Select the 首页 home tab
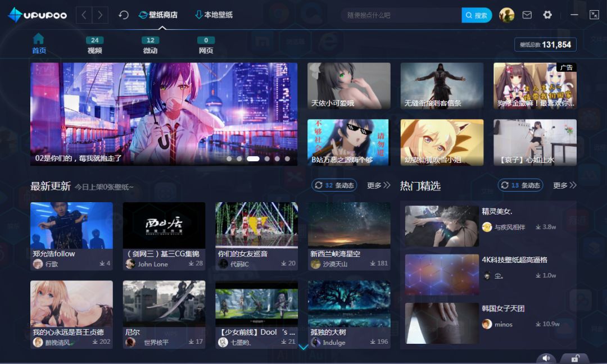The image size is (607, 364). [x=39, y=44]
